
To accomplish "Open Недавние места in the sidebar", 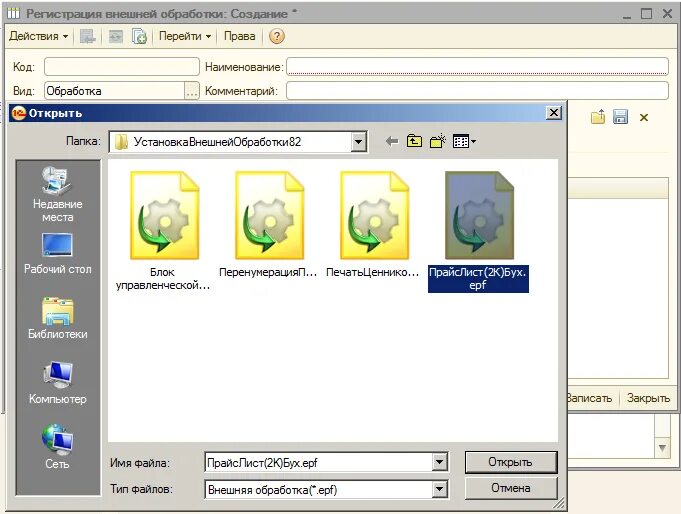I will (x=57, y=194).
